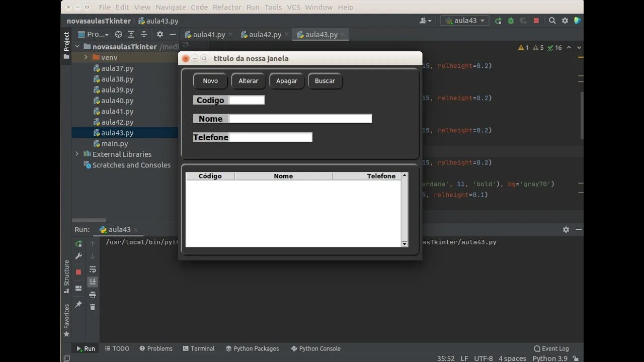This screenshot has height=362, width=644.
Task: Toggle scroll to end in Run console
Action: coord(93,282)
